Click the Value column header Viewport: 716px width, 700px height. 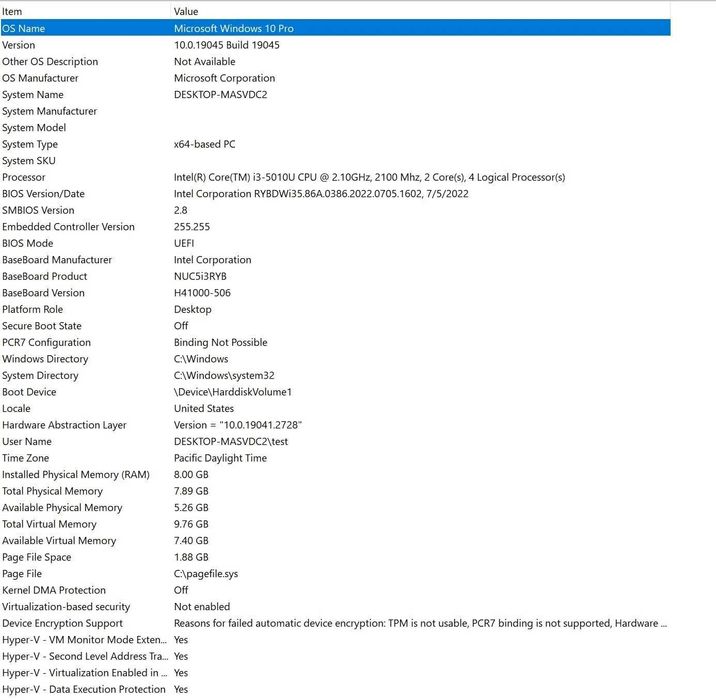[421, 11]
